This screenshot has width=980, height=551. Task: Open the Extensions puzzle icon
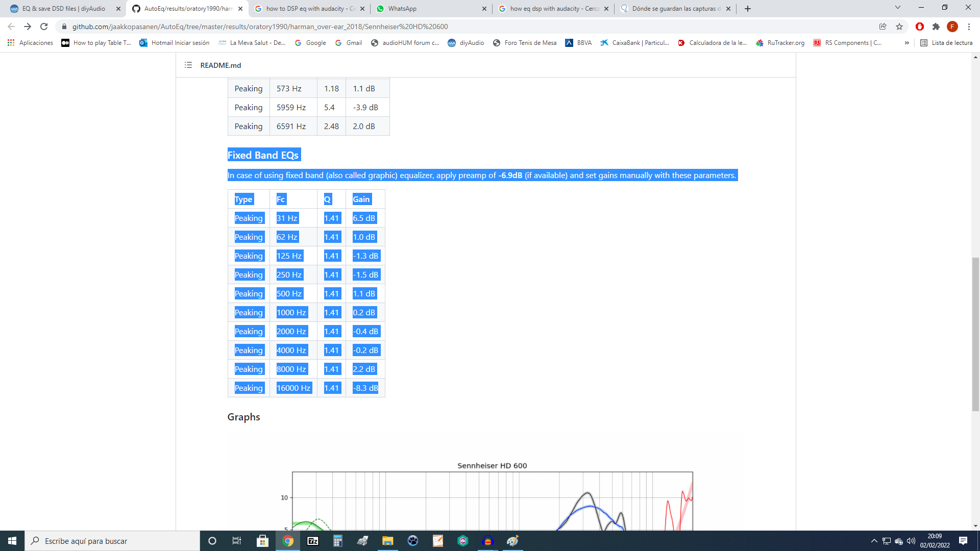click(x=936, y=27)
